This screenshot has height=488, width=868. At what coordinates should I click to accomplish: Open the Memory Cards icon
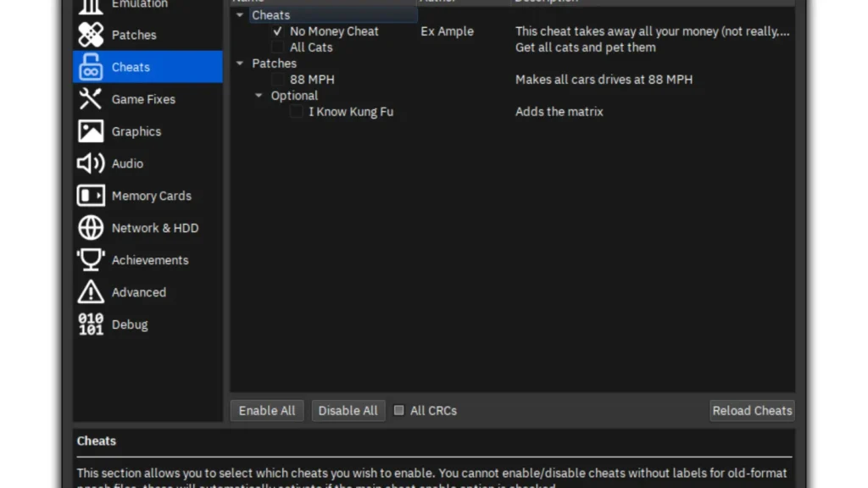click(x=91, y=196)
